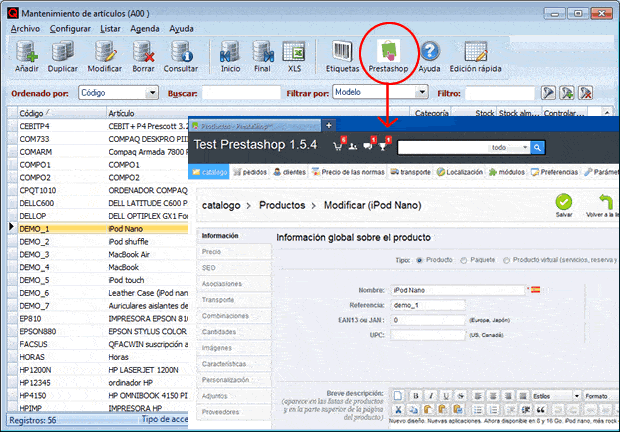Viewport: 620px width, 432px height.
Task: Open the todo search scope dropdown
Action: [509, 147]
